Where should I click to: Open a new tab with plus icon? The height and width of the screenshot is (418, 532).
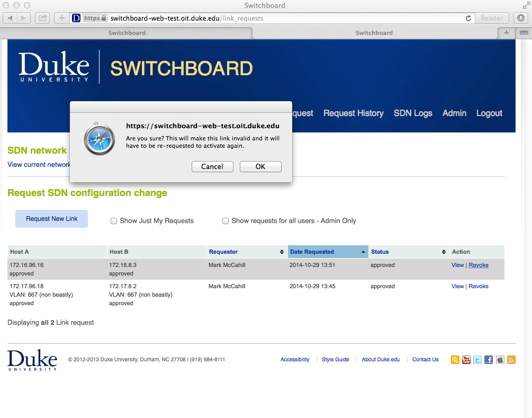[x=506, y=33]
